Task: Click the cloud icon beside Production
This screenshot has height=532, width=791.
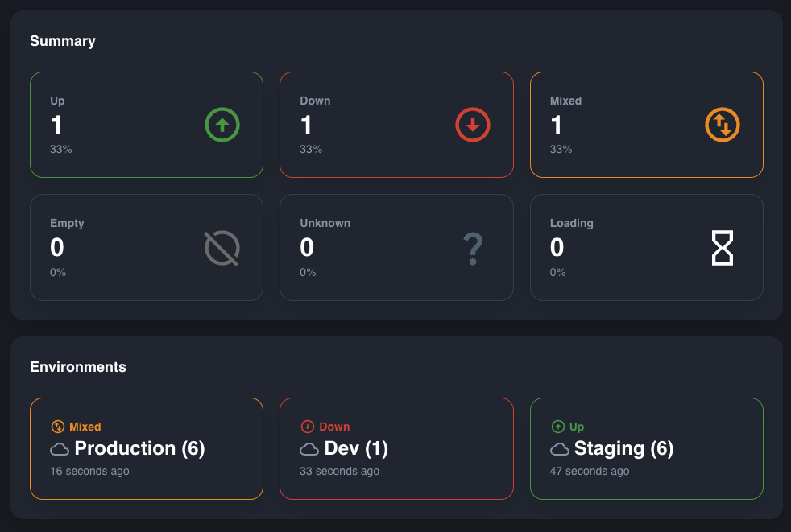Action: tap(60, 449)
